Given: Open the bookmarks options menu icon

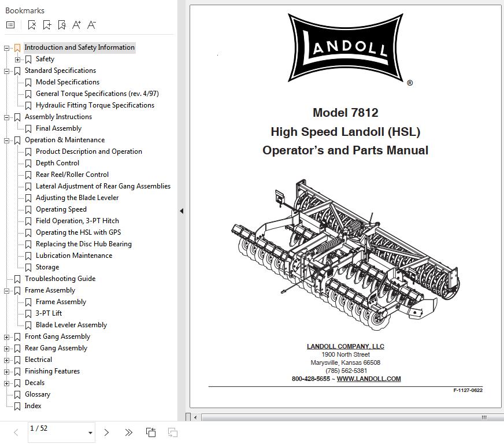Looking at the screenshot, I should pyautogui.click(x=10, y=25).
